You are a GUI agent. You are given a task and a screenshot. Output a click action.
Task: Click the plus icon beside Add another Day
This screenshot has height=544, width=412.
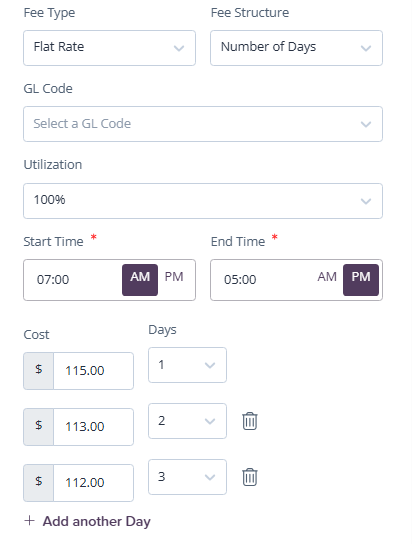click(x=29, y=520)
